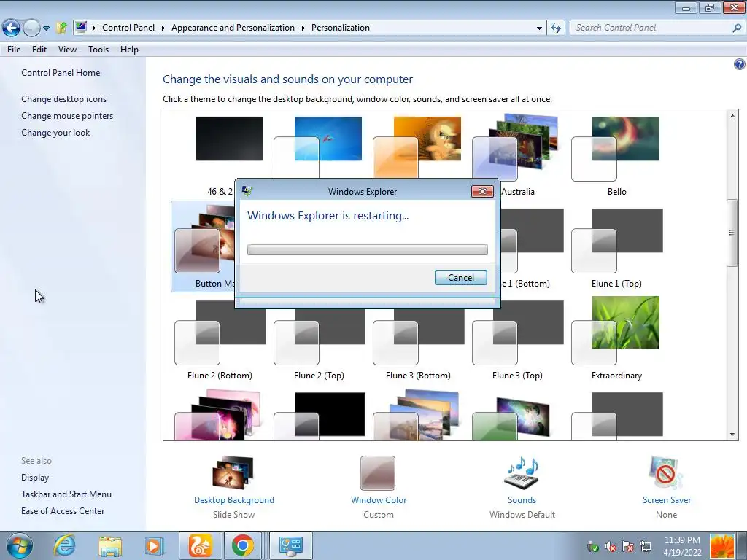Open UC Browser in taskbar
This screenshot has height=560, width=747.
click(x=200, y=545)
